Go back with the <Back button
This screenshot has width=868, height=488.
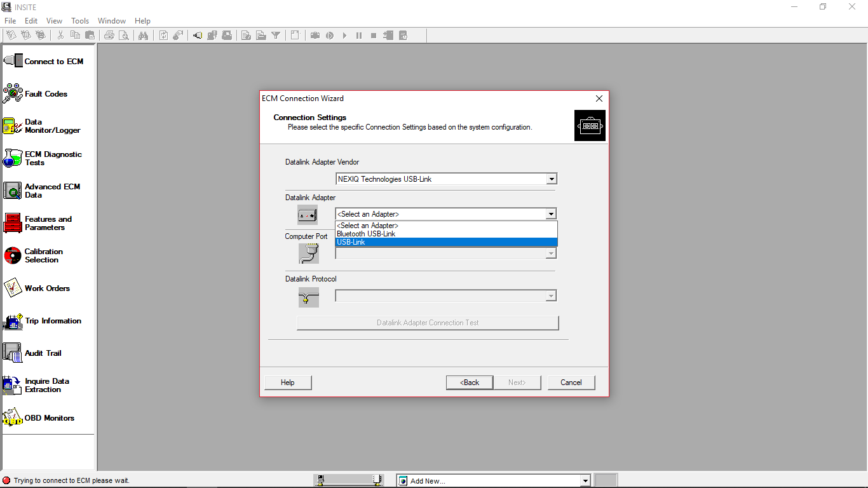pyautogui.click(x=470, y=383)
